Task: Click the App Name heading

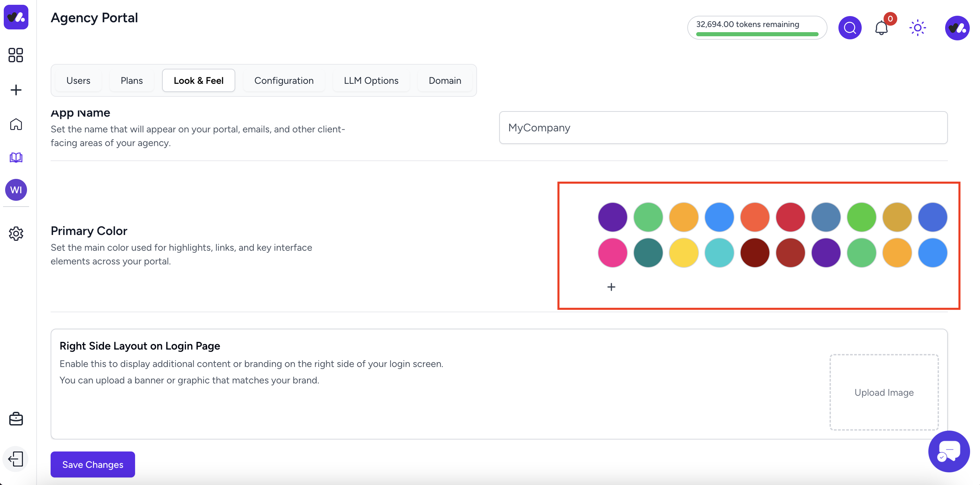Action: point(80,113)
